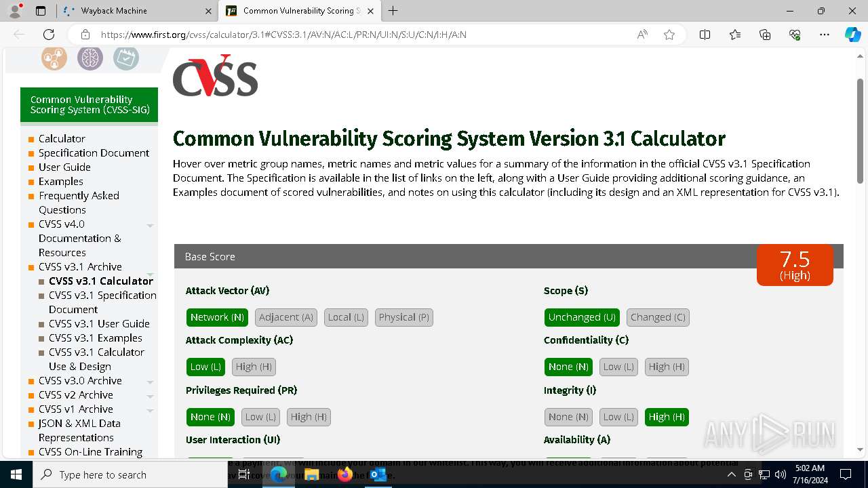The image size is (868, 488).
Task: Click the volume tray icon
Action: (781, 474)
